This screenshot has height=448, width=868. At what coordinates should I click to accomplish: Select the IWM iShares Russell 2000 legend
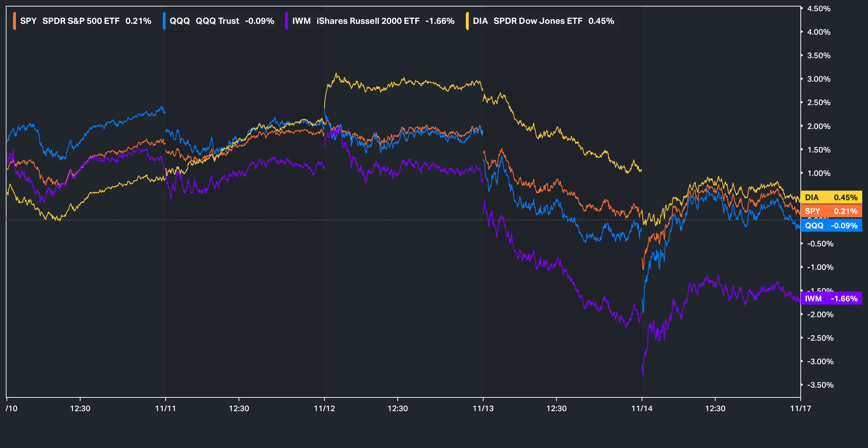(x=373, y=21)
